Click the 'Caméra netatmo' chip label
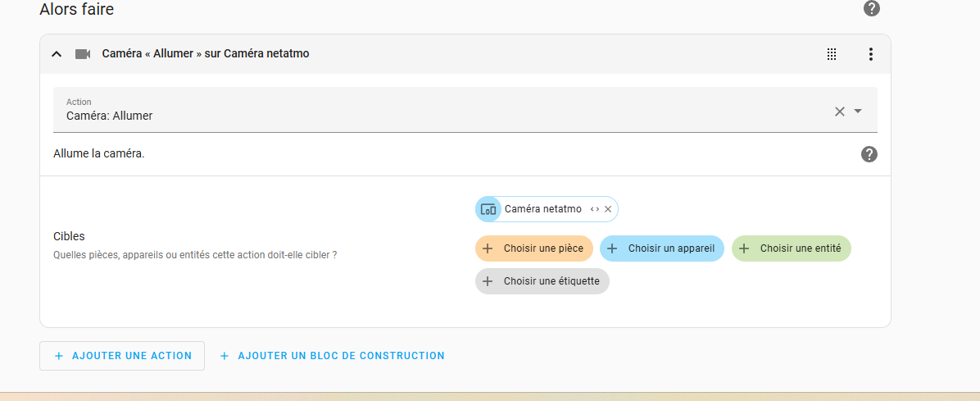This screenshot has height=401, width=980. pos(542,209)
